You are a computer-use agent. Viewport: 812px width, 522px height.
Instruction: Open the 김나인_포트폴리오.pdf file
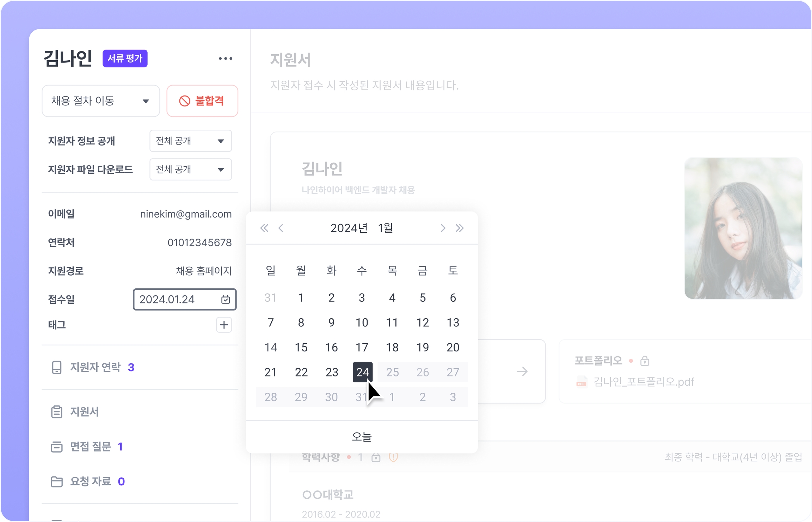coord(643,382)
